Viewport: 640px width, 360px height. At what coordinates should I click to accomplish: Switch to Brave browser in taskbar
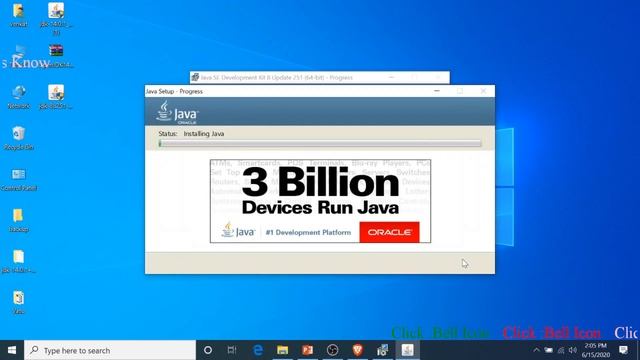pyautogui.click(x=358, y=350)
